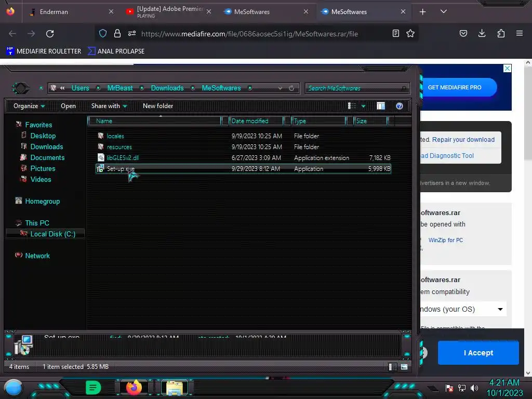Click the change view icon in explorer
Image resolution: width=532 pixels, height=399 pixels.
352,106
